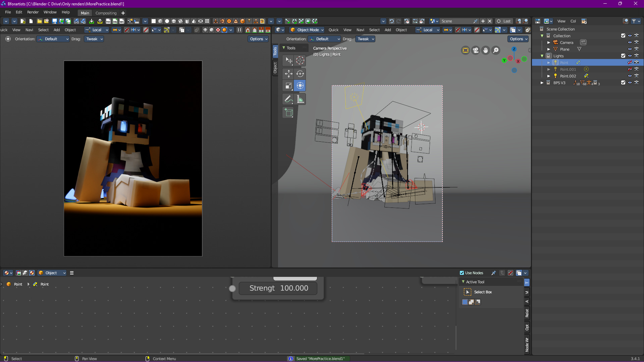Choose the Measure tool
644x362 pixels.
pos(300,99)
